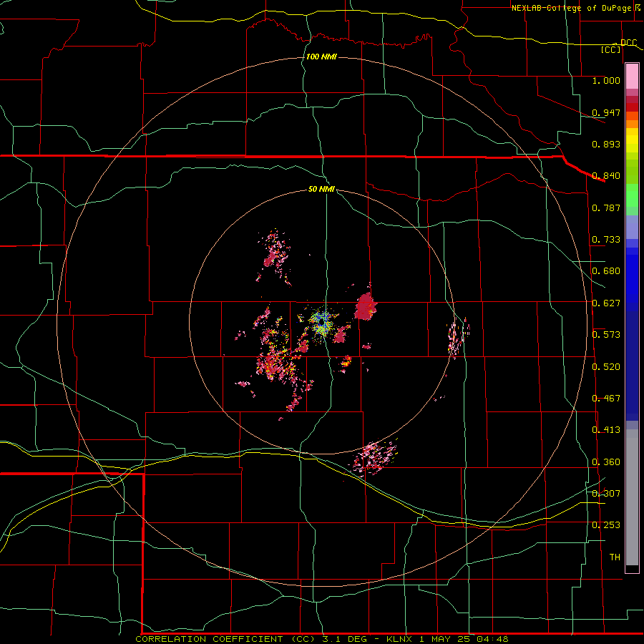The width and height of the screenshot is (644, 644).
Task: Click the 0.307 legend value
Action: tap(606, 494)
